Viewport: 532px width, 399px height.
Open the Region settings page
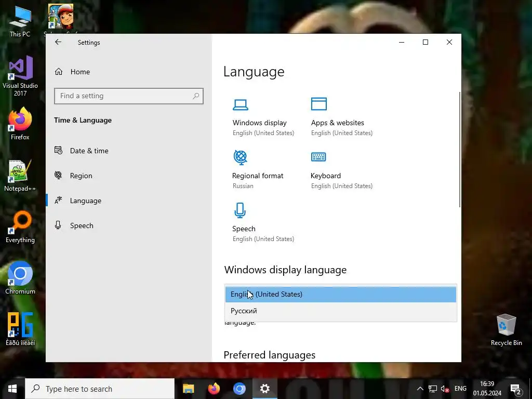[81, 176]
